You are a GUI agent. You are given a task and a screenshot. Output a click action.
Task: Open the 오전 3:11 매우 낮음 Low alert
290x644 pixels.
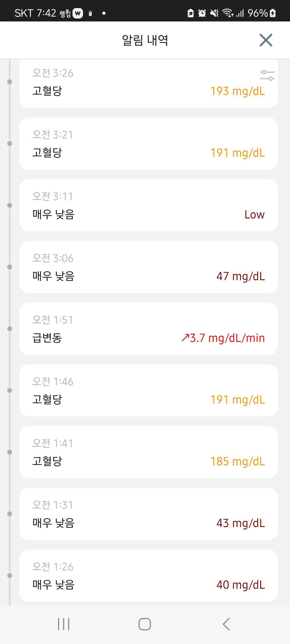[148, 205]
